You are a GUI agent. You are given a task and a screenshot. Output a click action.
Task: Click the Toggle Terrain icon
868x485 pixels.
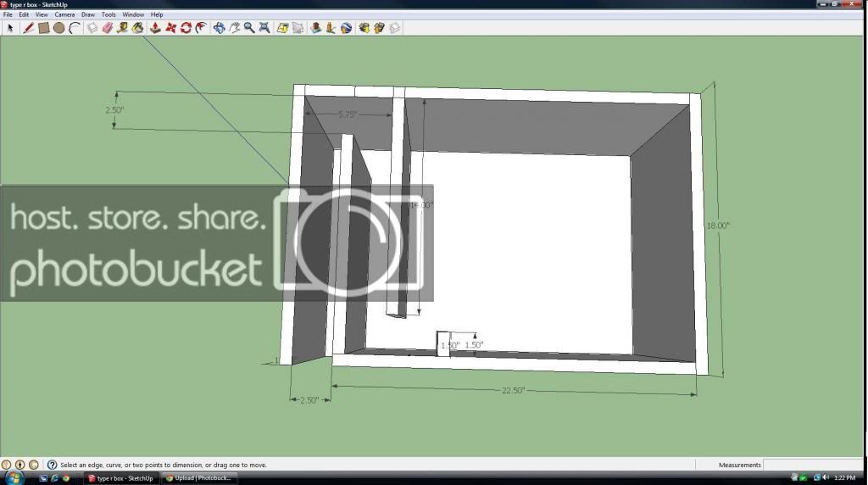point(298,28)
